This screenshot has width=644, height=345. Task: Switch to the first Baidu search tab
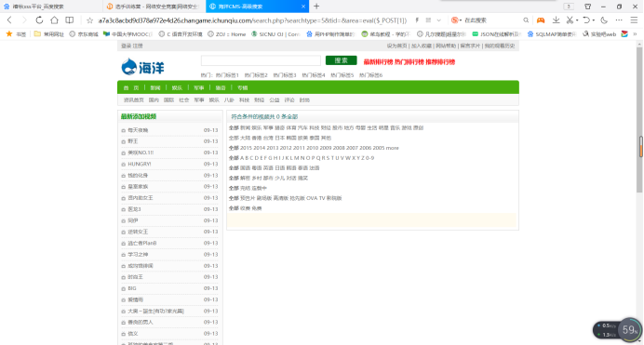(x=51, y=7)
